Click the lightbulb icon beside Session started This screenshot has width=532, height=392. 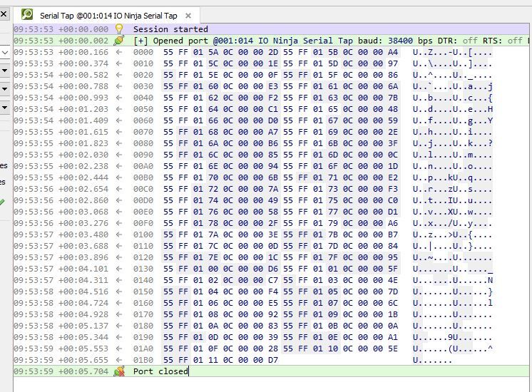point(119,29)
